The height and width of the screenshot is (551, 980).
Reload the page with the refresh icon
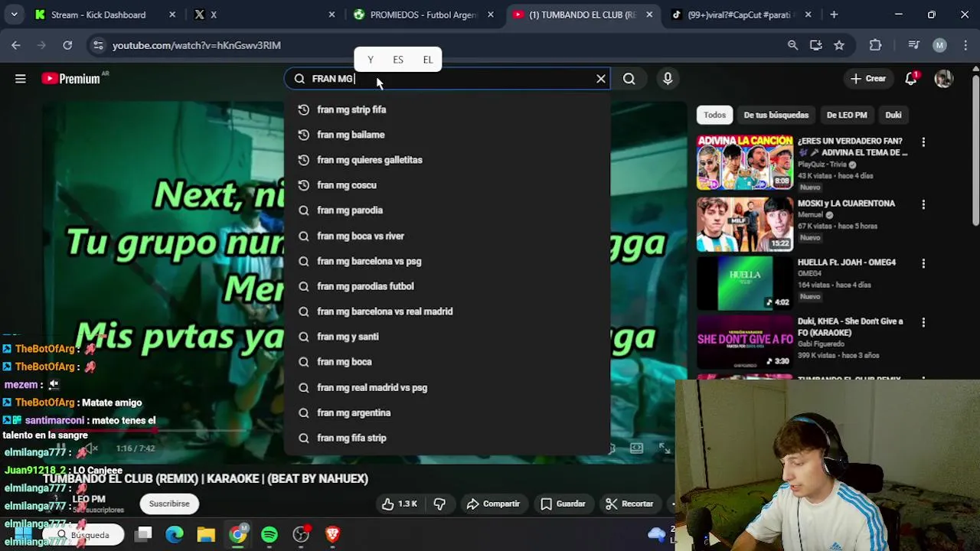coord(67,45)
